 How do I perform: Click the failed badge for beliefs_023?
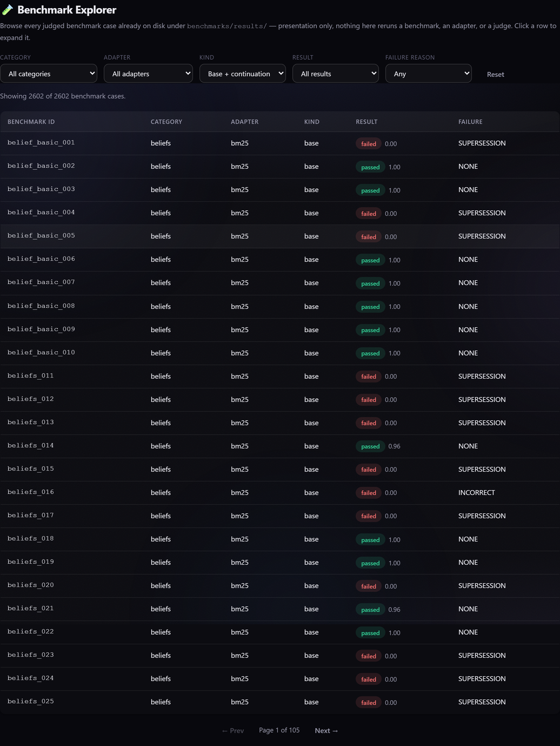pos(369,656)
